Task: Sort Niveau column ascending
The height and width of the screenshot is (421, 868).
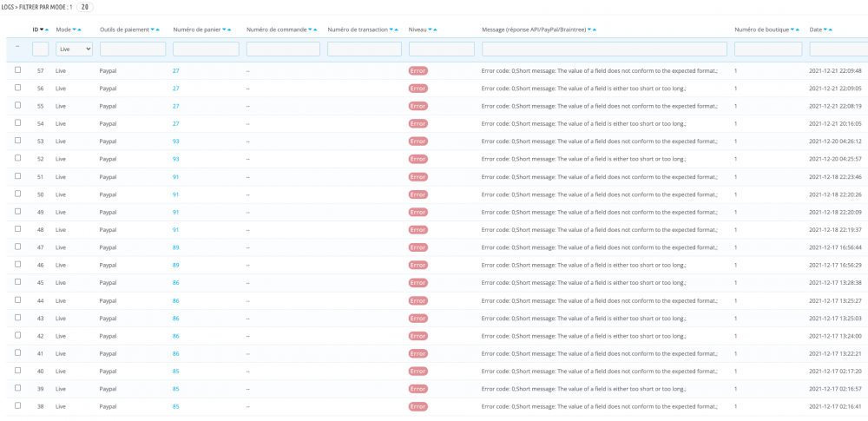Action: (x=435, y=30)
